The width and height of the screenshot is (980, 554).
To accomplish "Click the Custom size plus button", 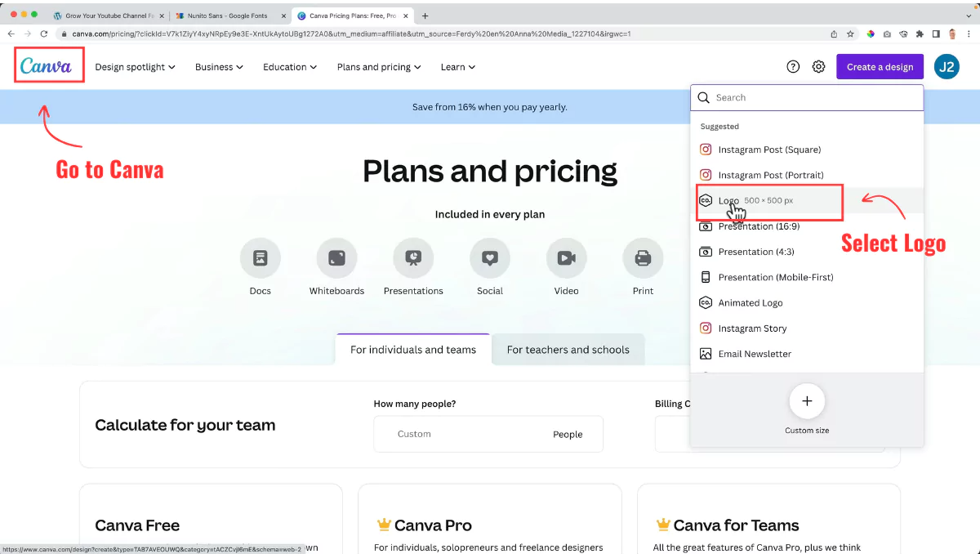I will (807, 401).
